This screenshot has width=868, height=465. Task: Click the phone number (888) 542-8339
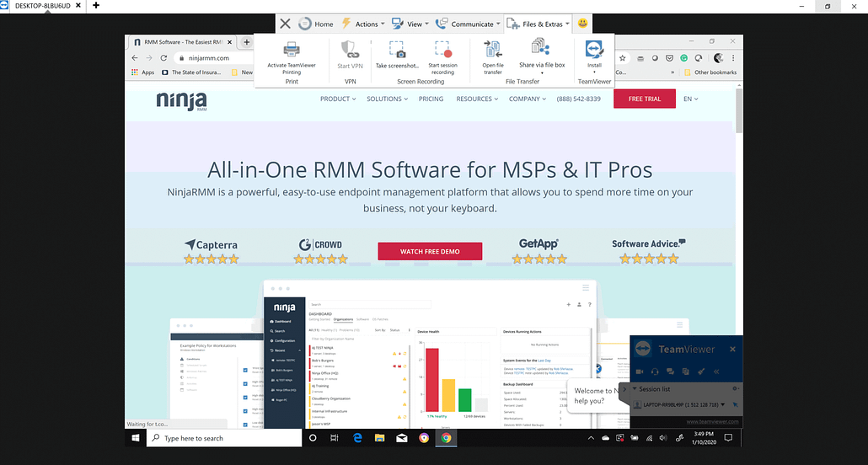[578, 99]
